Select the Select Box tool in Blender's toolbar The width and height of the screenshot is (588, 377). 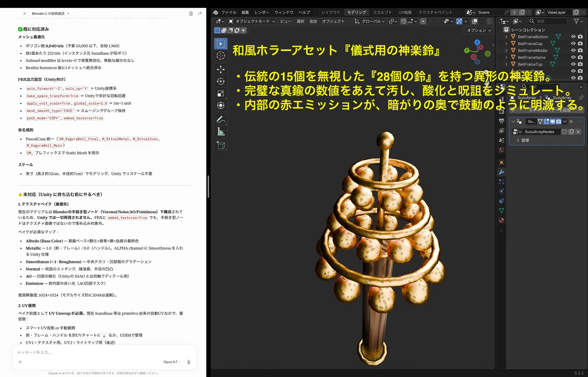[x=221, y=44]
